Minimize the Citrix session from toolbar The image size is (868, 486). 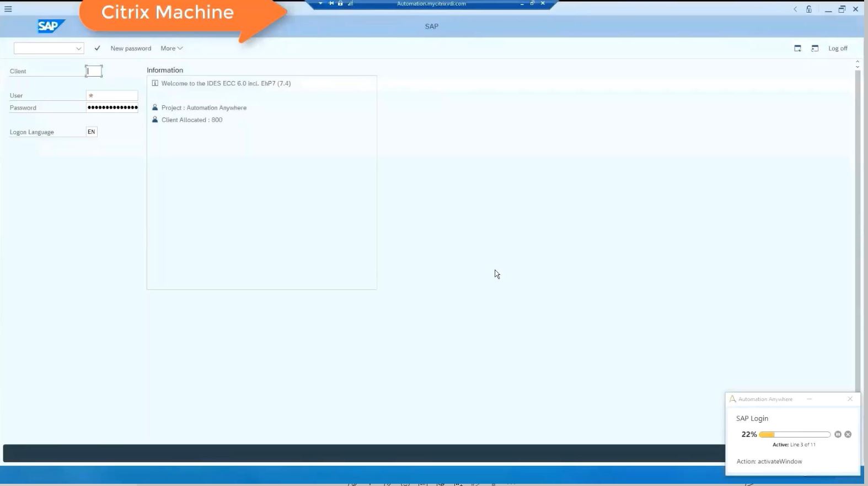522,4
